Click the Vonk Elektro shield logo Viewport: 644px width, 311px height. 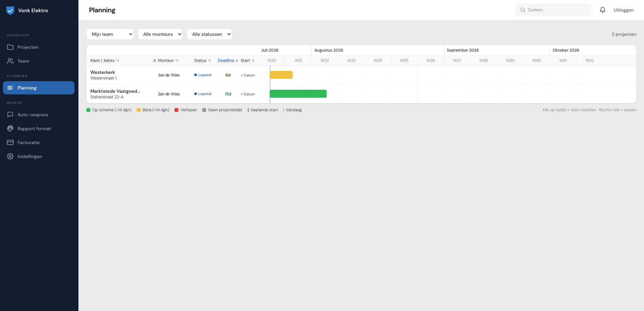click(x=10, y=10)
